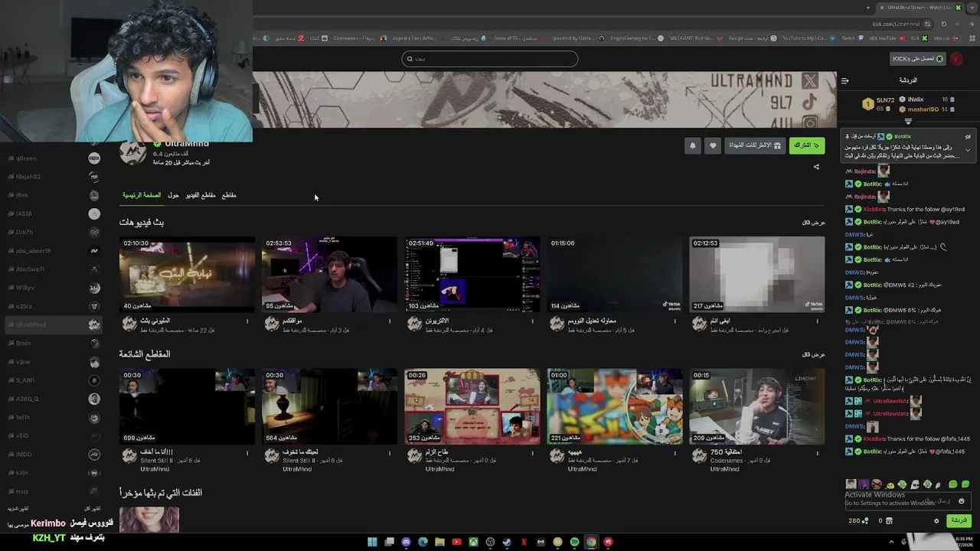Expand the pinned message chevron
The image size is (980, 551).
968,150
